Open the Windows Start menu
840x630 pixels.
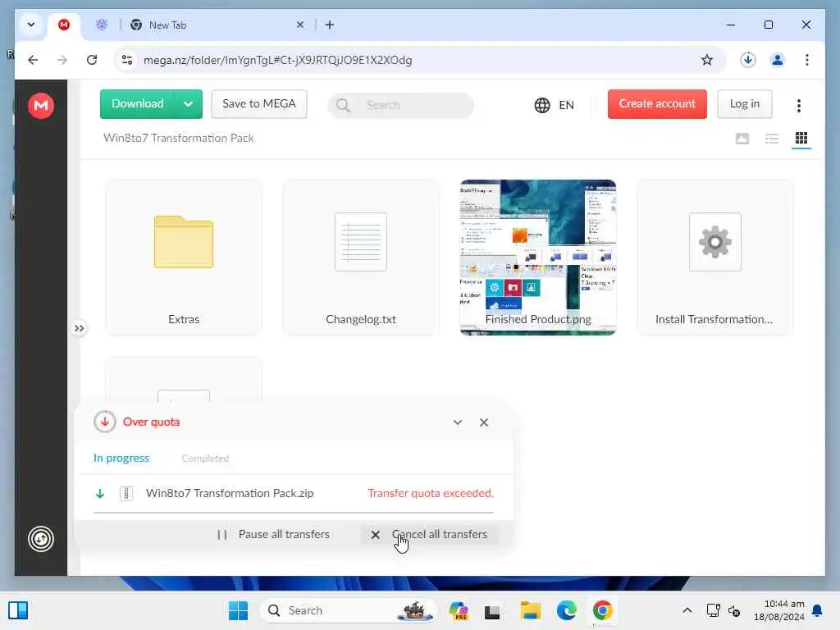coord(238,610)
